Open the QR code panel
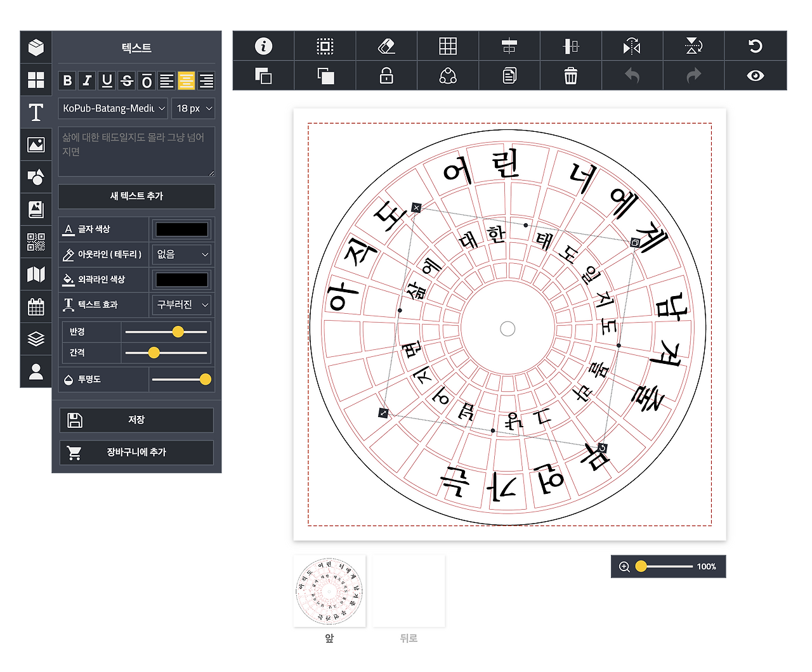Viewport: 812px width, 672px height. click(x=36, y=242)
